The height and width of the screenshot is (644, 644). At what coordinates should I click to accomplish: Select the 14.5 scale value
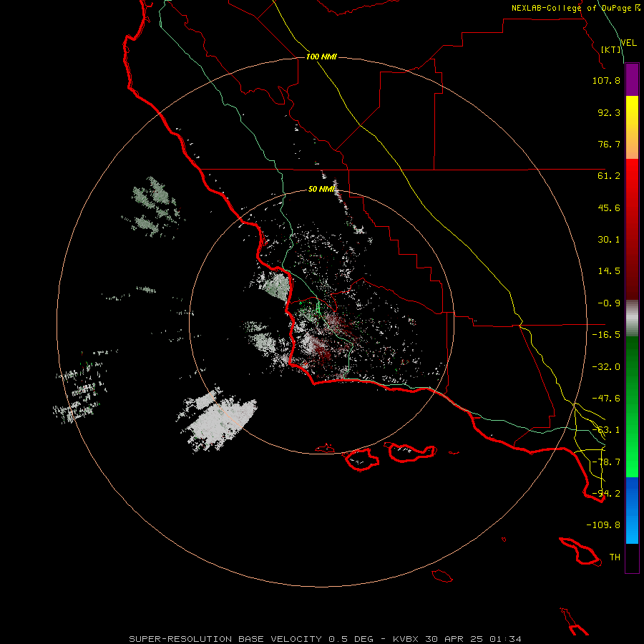click(609, 271)
